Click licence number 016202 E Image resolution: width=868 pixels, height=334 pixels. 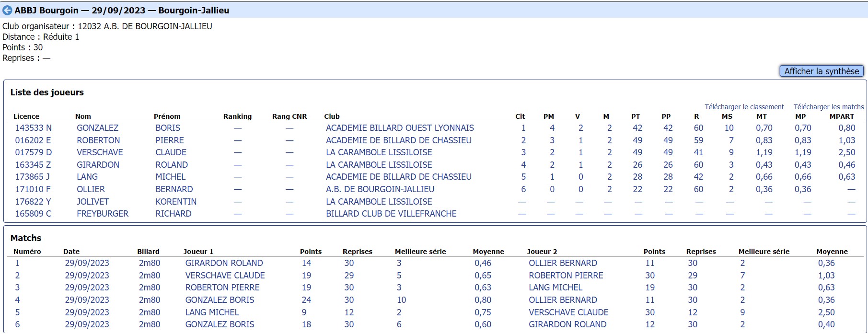point(33,140)
